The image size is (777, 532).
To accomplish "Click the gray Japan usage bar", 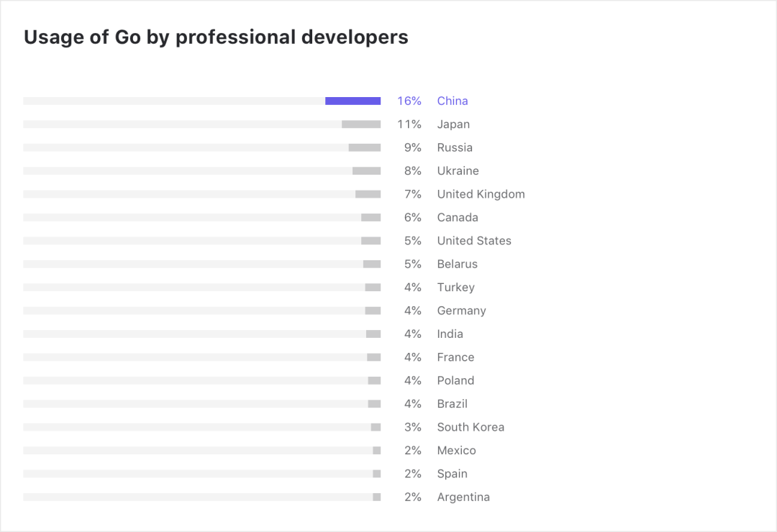I will [361, 124].
